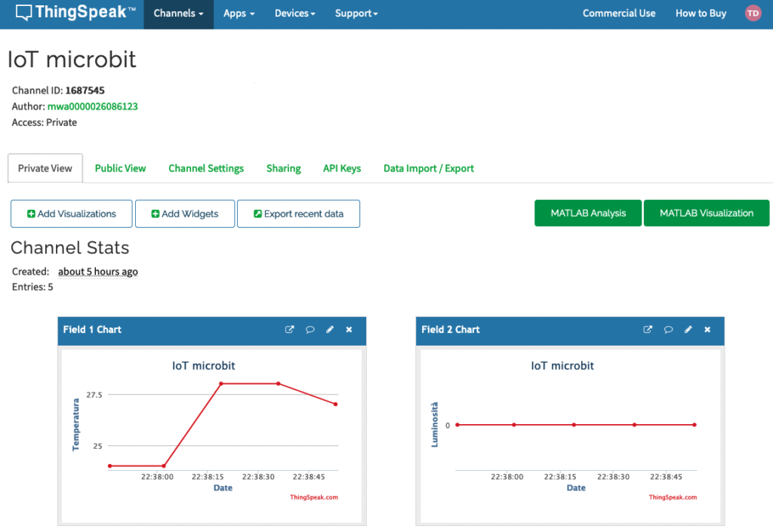Open Field 1 Chart in new window icon
This screenshot has height=532, width=773.
tap(289, 330)
